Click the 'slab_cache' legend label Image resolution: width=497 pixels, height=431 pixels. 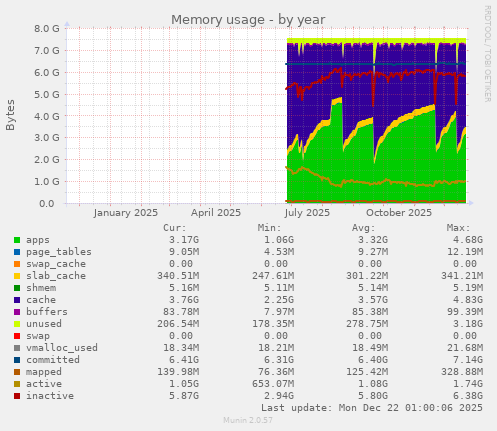click(x=56, y=276)
